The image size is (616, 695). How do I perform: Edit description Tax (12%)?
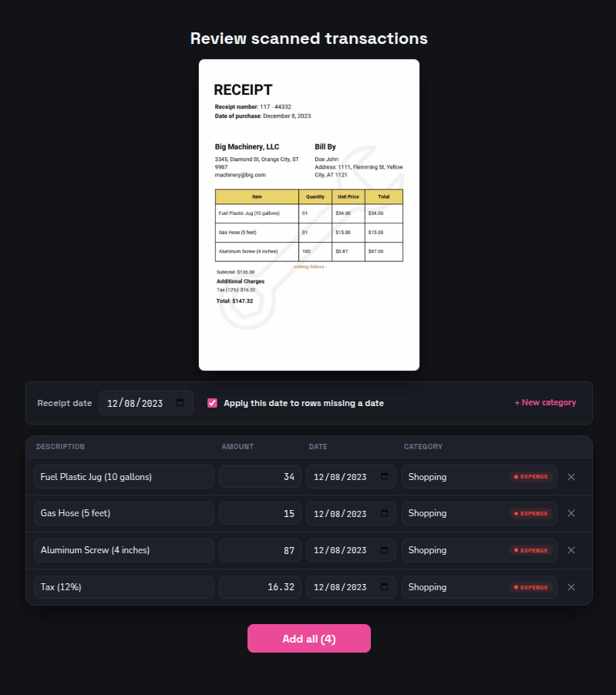click(x=124, y=587)
